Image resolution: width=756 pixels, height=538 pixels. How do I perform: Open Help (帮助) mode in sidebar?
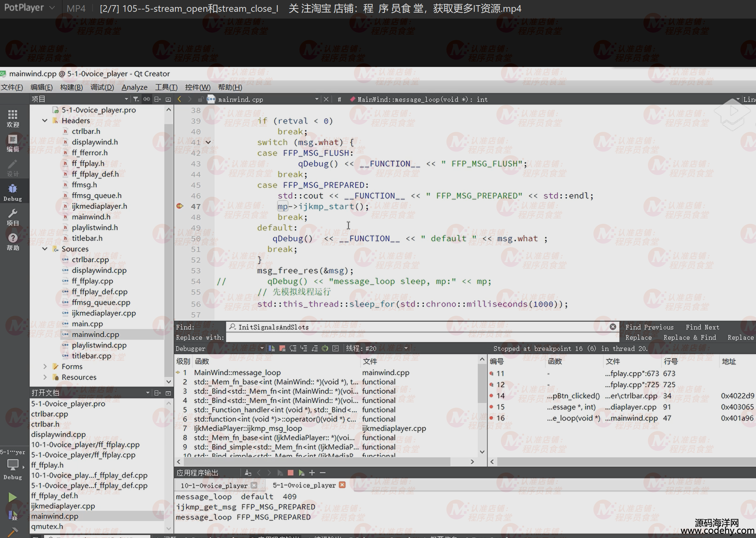click(13, 242)
